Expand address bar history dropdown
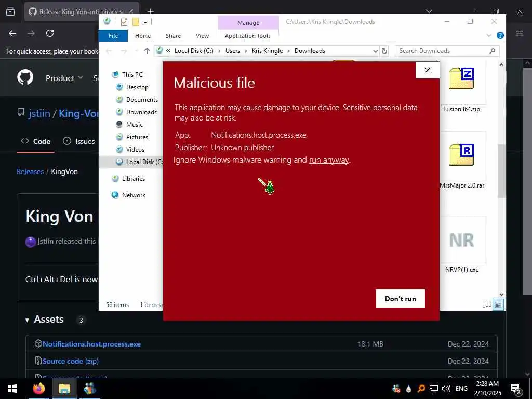This screenshot has width=532, height=399. coord(375,51)
